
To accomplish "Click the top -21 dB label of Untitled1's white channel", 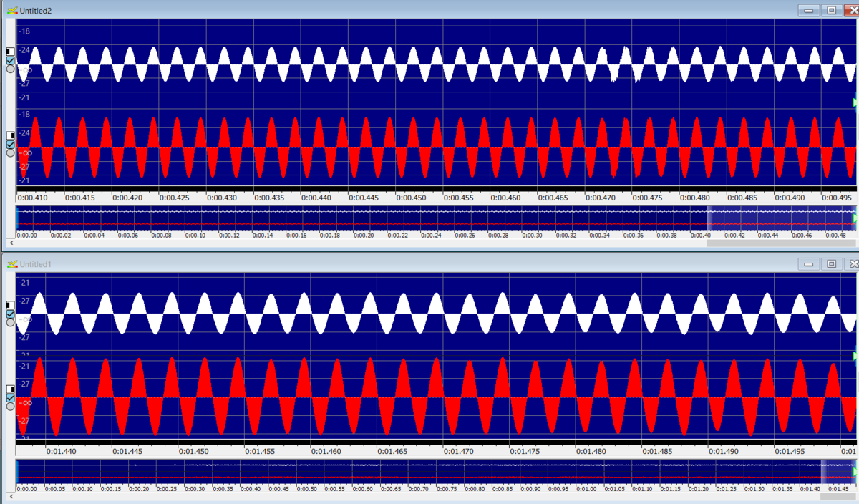I will (x=24, y=283).
